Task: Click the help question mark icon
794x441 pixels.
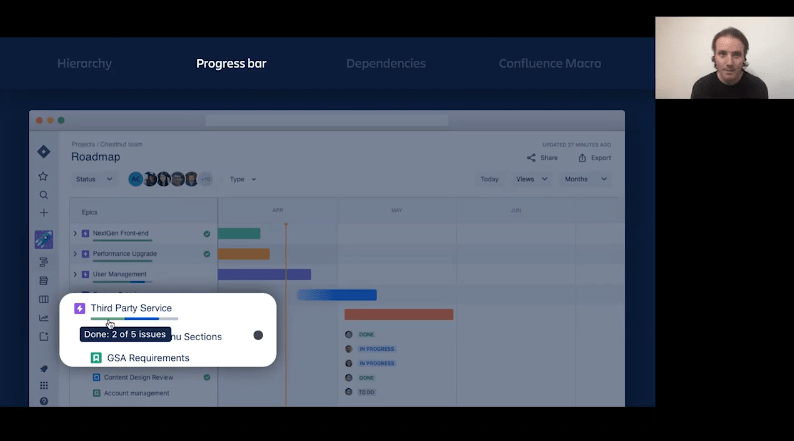Action: coord(43,401)
